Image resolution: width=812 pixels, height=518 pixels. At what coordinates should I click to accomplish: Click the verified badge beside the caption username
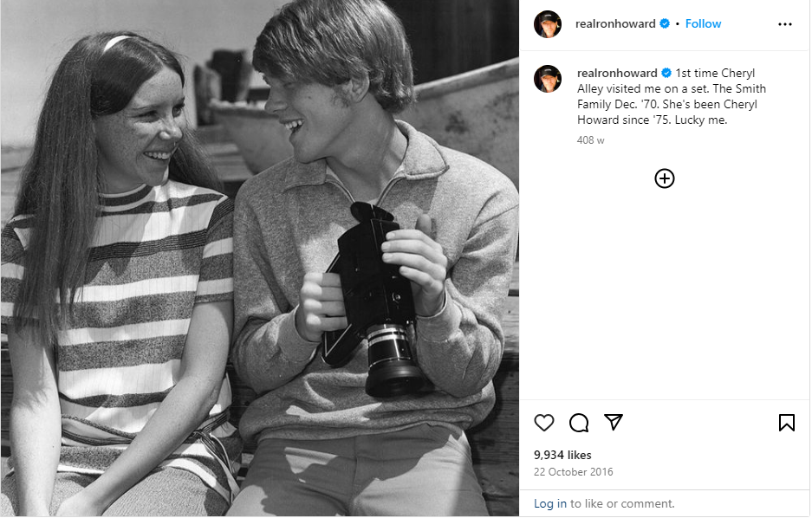[666, 74]
